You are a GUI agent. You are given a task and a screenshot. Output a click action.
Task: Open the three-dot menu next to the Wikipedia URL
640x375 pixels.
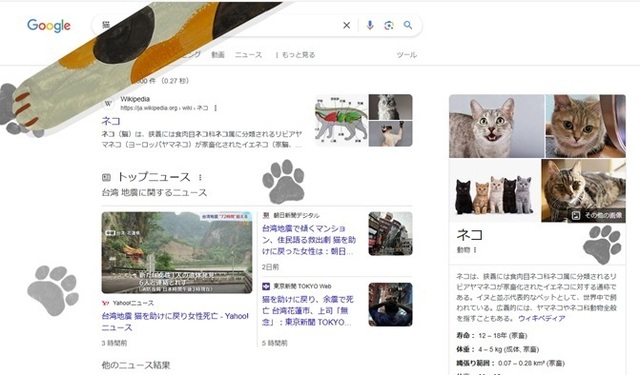click(216, 108)
